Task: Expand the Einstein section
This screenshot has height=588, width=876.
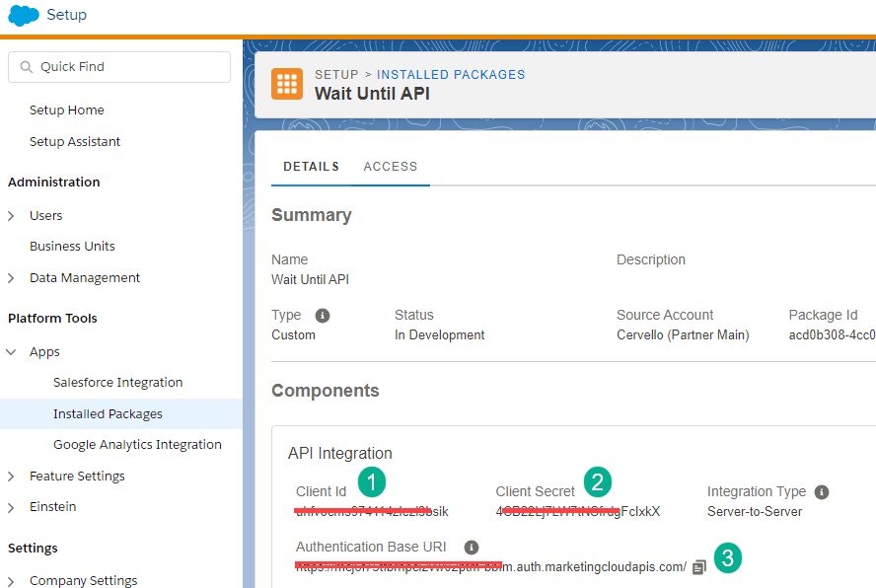Action: [x=12, y=507]
